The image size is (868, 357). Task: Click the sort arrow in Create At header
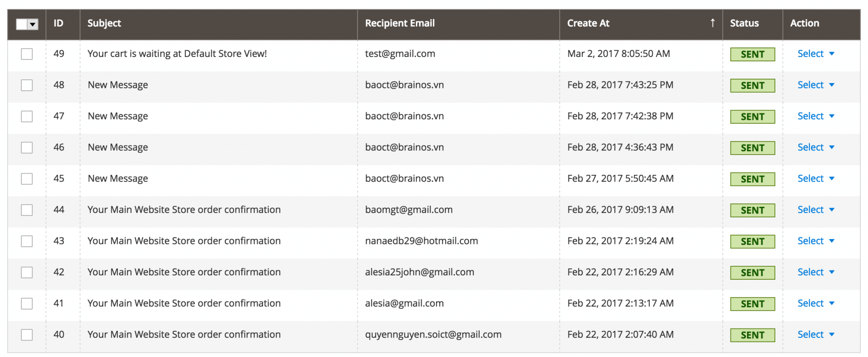tap(712, 23)
